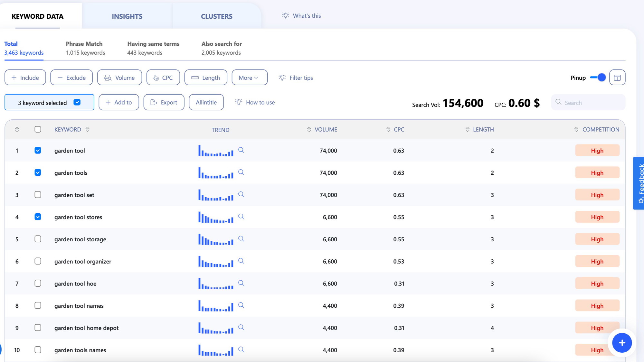The height and width of the screenshot is (362, 644).
Task: Open trend magnifier for garden tool stores
Action: [241, 217]
